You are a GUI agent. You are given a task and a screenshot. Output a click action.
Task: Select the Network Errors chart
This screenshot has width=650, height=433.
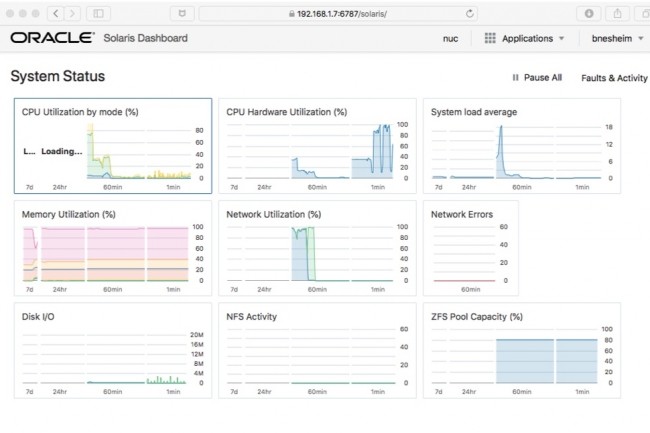tap(471, 248)
